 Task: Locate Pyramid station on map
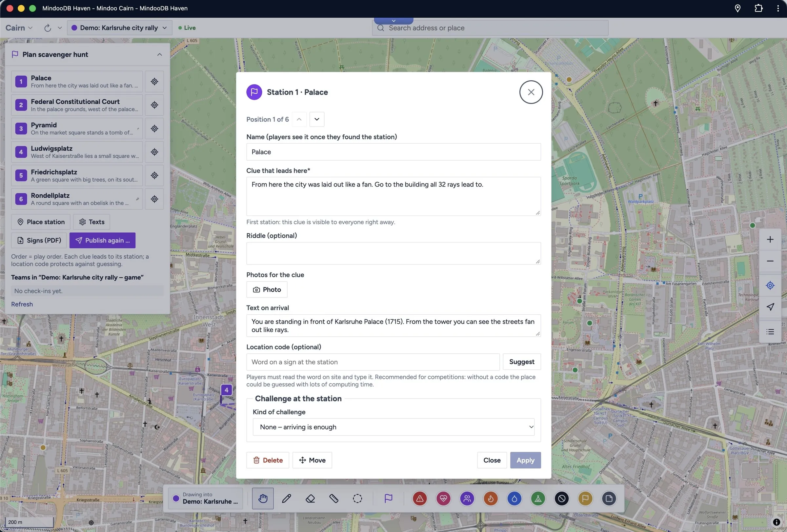[x=154, y=128]
